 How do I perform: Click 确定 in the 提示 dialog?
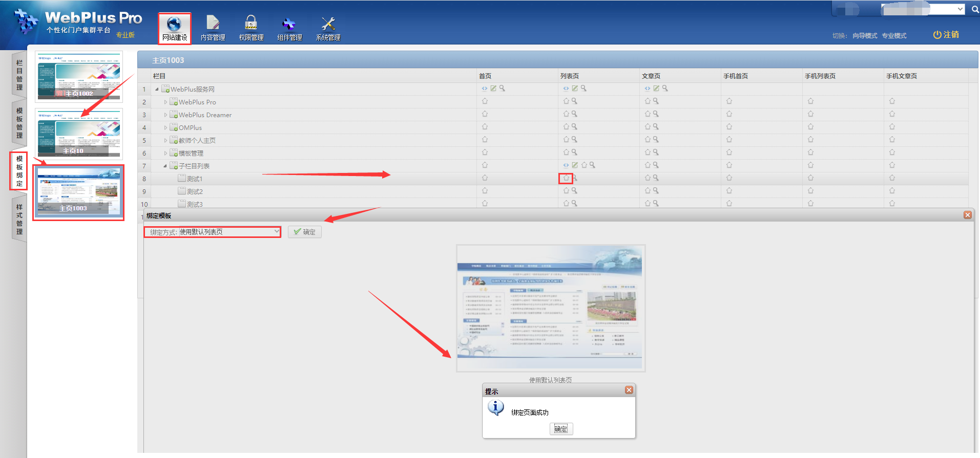561,429
